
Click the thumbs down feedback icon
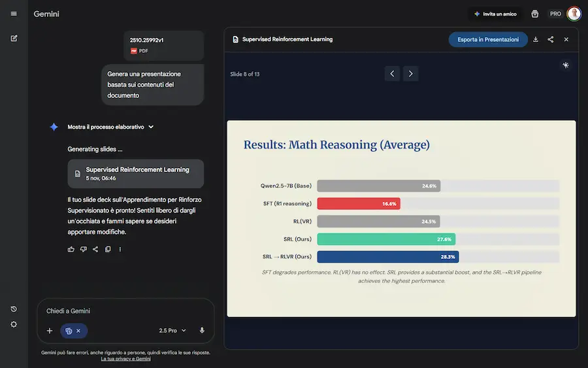[x=83, y=249]
